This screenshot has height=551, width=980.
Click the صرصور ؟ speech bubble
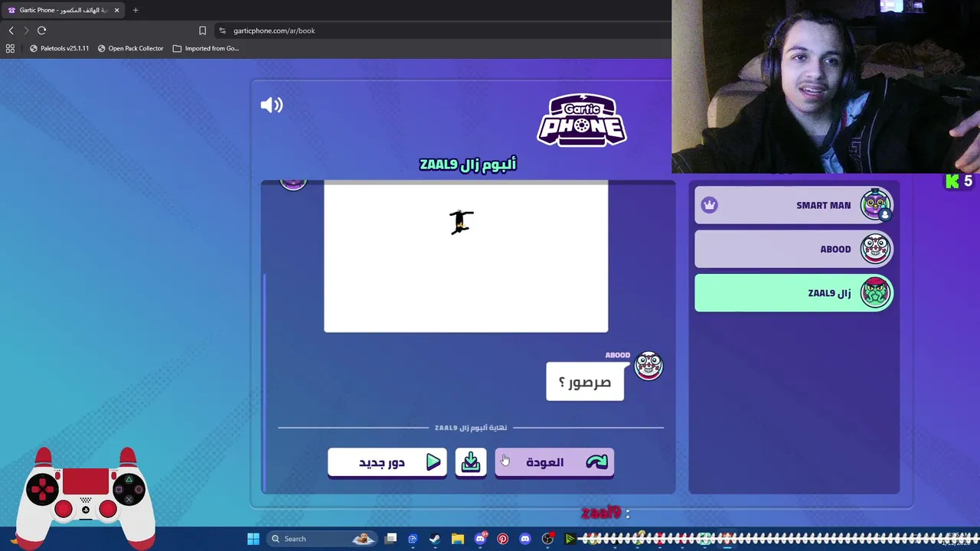pos(585,382)
